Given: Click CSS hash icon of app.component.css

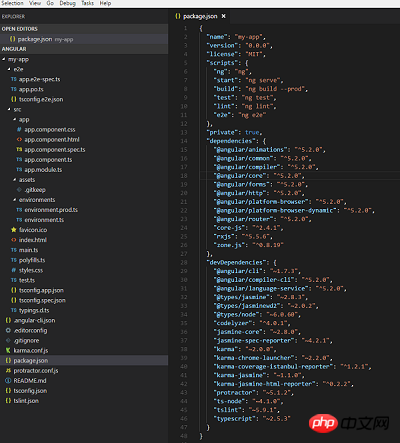Looking at the screenshot, I should pyautogui.click(x=19, y=129).
